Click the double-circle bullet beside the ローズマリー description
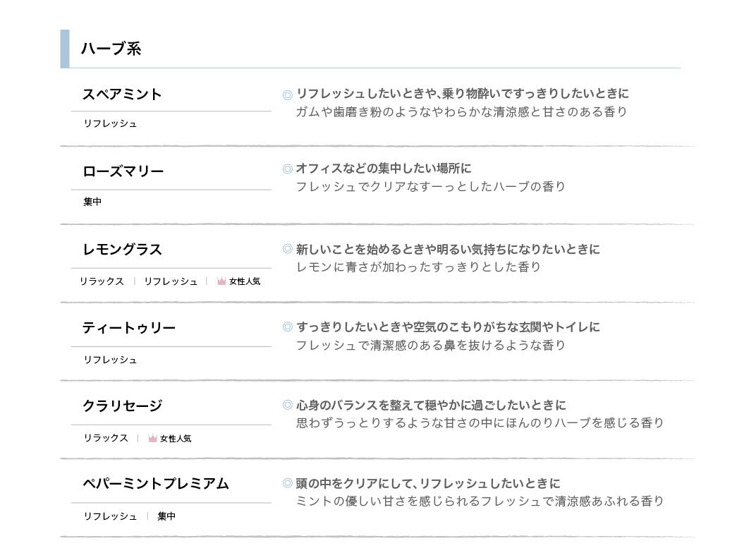The image size is (737, 560). [287, 169]
